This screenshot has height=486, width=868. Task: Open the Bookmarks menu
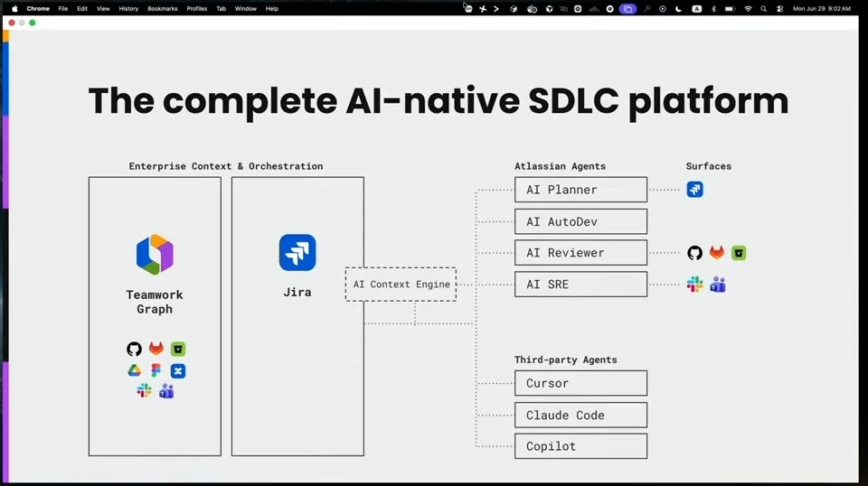pos(162,9)
